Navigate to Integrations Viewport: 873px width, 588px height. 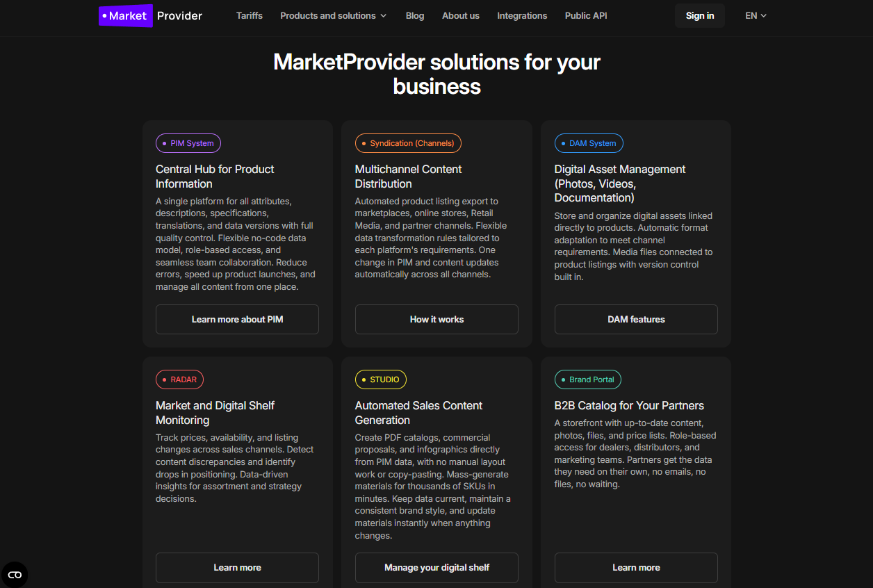522,15
